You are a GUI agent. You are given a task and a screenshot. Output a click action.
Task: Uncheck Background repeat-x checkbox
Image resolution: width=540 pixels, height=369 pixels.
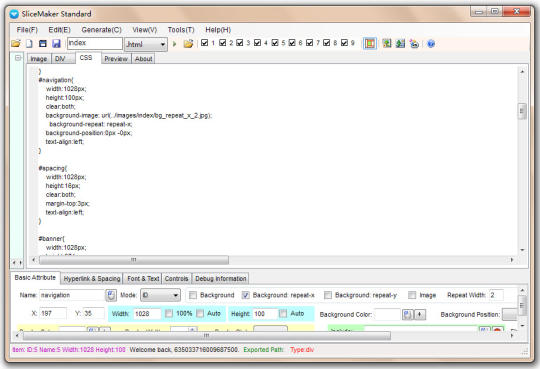click(246, 295)
